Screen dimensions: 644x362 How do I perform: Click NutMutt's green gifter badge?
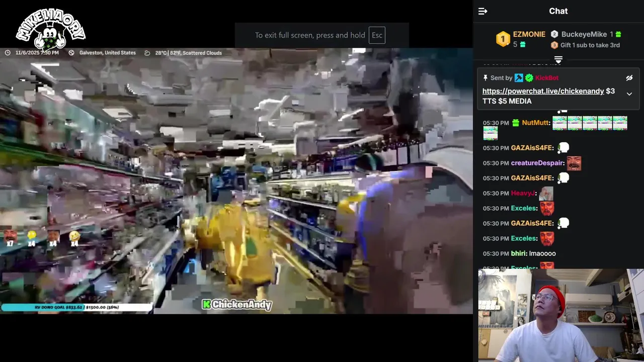pyautogui.click(x=516, y=123)
